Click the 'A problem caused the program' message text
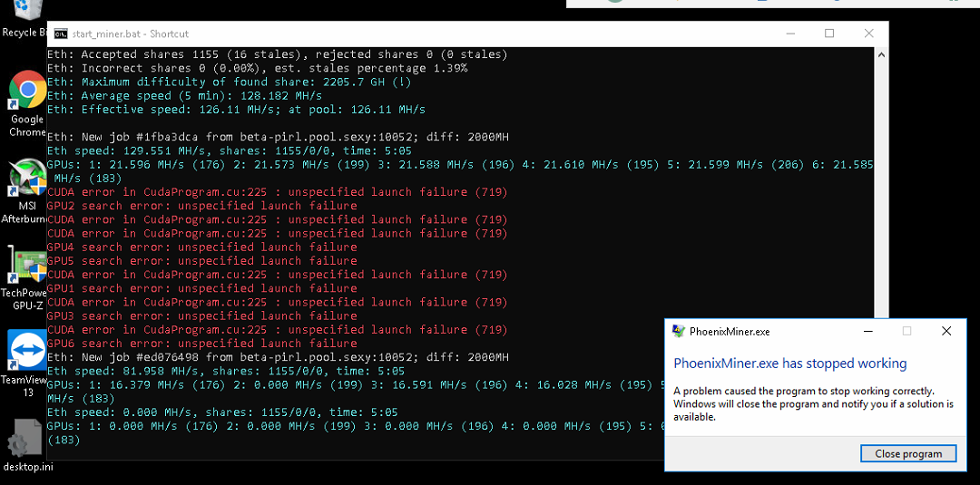980x485 pixels. click(x=814, y=403)
